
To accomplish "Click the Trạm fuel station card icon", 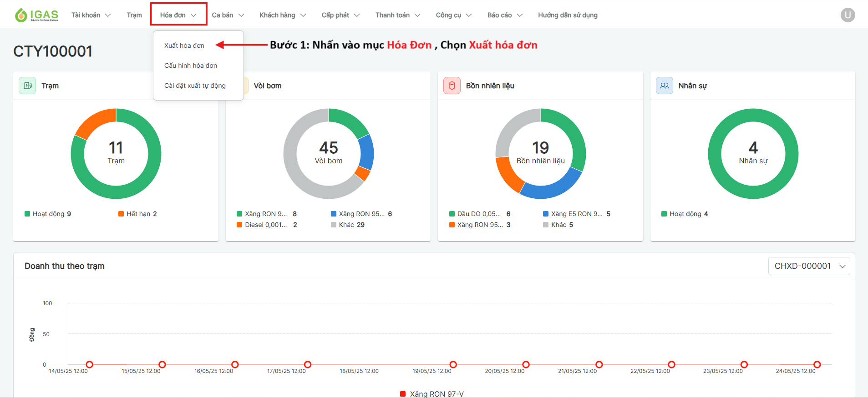I will pyautogui.click(x=27, y=86).
